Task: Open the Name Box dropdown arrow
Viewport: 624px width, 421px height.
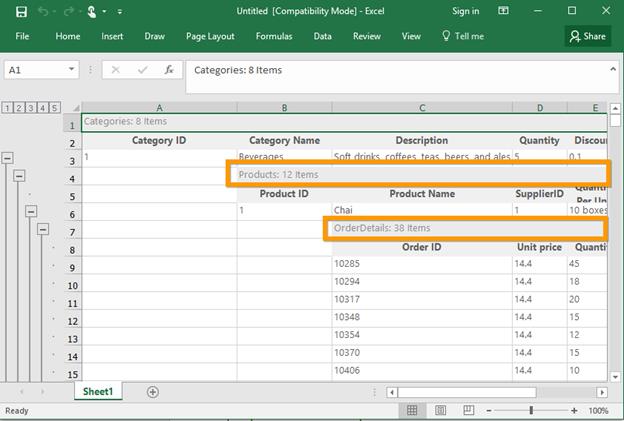Action: tap(71, 70)
